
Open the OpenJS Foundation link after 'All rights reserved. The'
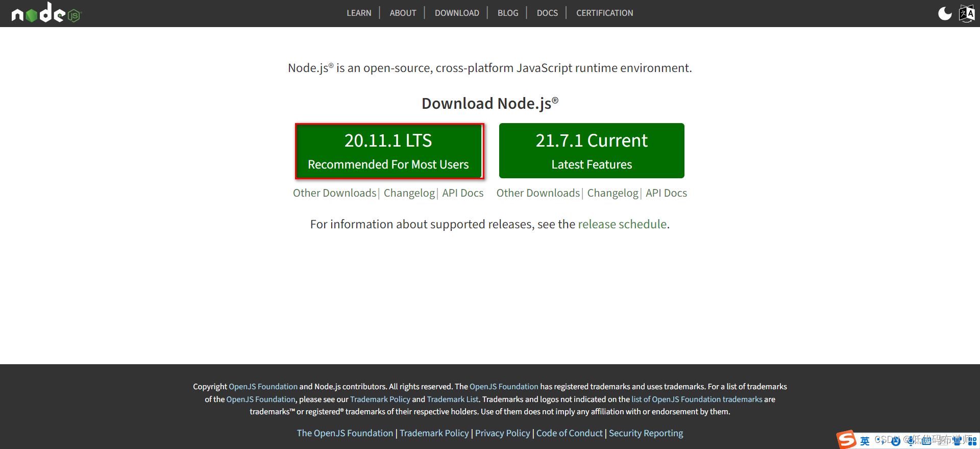point(504,387)
